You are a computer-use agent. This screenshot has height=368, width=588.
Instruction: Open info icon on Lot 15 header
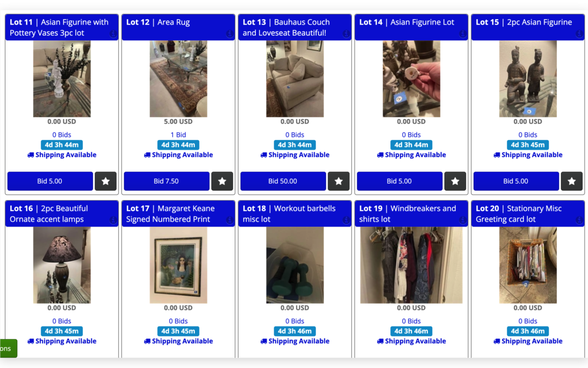(579, 34)
